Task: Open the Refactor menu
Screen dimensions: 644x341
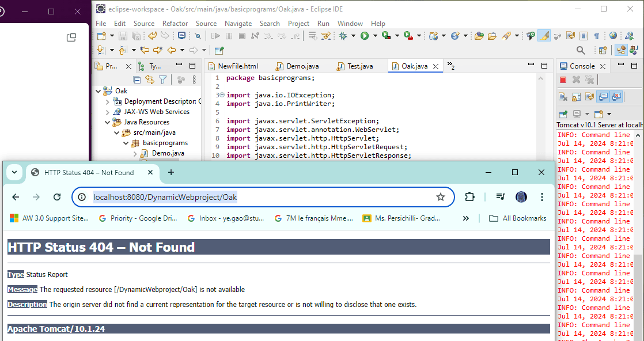Action: pyautogui.click(x=175, y=24)
